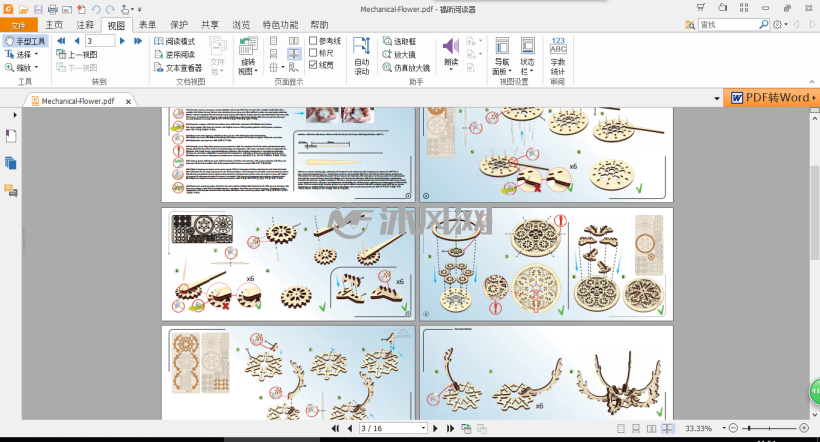
Task: Open the bookmarks panel in left sidebar
Action: [x=10, y=136]
